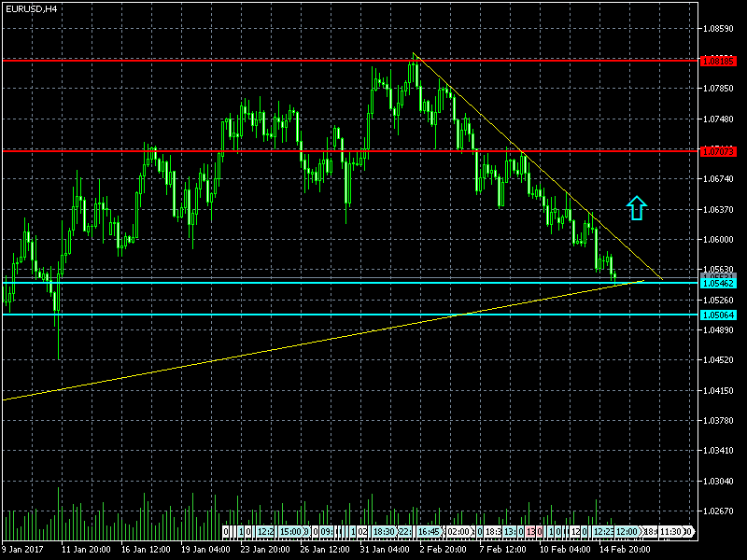The height and width of the screenshot is (560, 747).
Task: Click the 9 Jan 2017 date label
Action: coord(22,550)
